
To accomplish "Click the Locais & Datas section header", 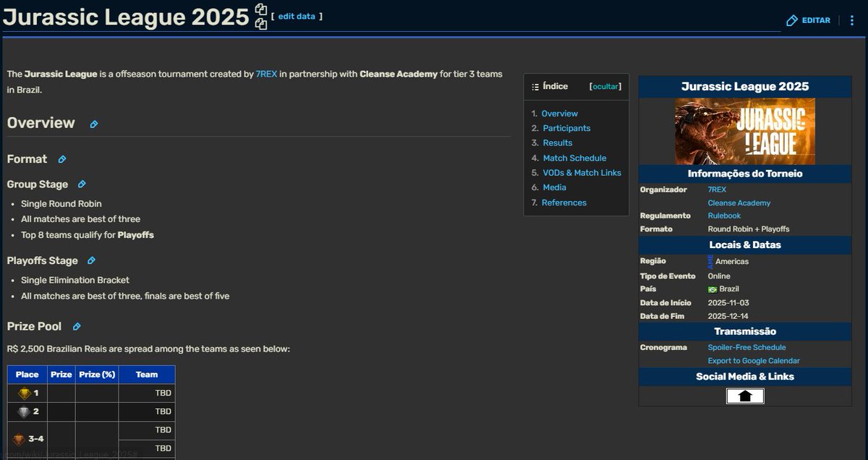I will coord(745,245).
